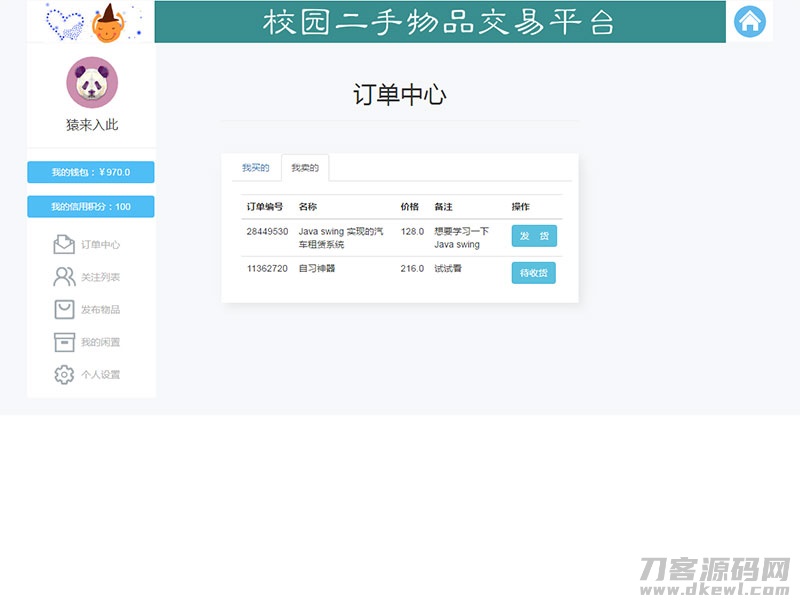Image resolution: width=800 pixels, height=601 pixels.
Task: Click the 校园二手物品交易平台 header title
Action: tap(432, 22)
